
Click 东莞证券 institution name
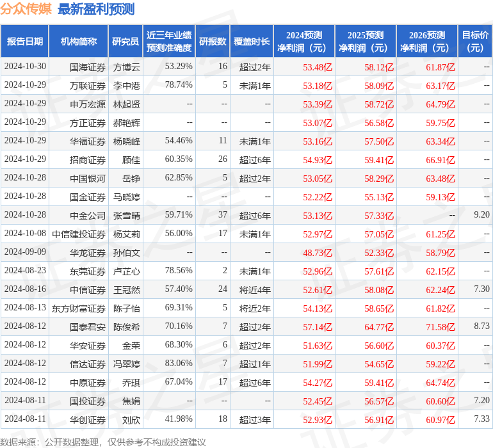[88, 271]
